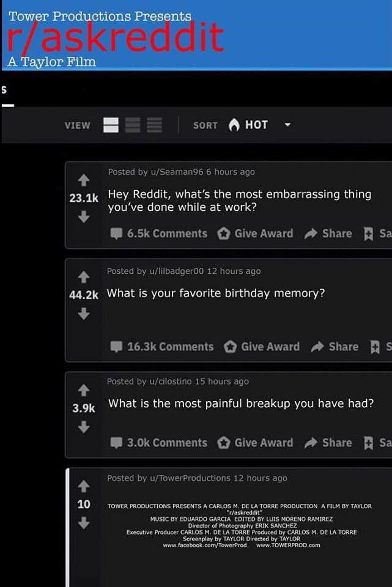Select compact view layout icon
Screen dimensions: 392x587
153,125
